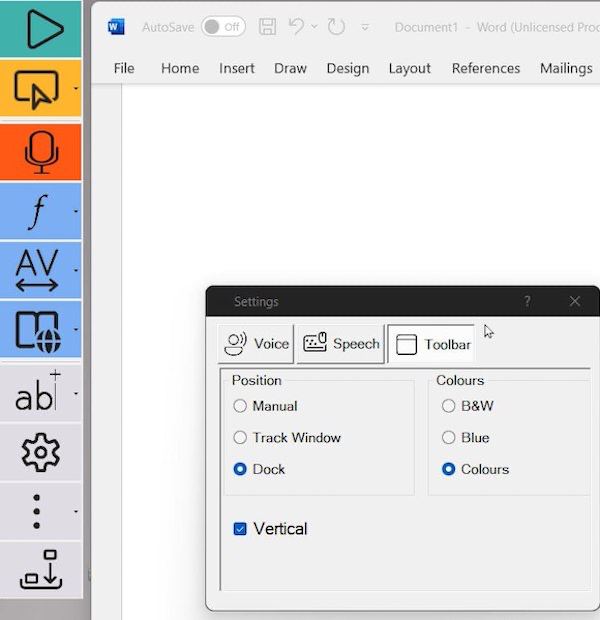
Task: Select the Blue colour scheme
Action: pyautogui.click(x=449, y=437)
